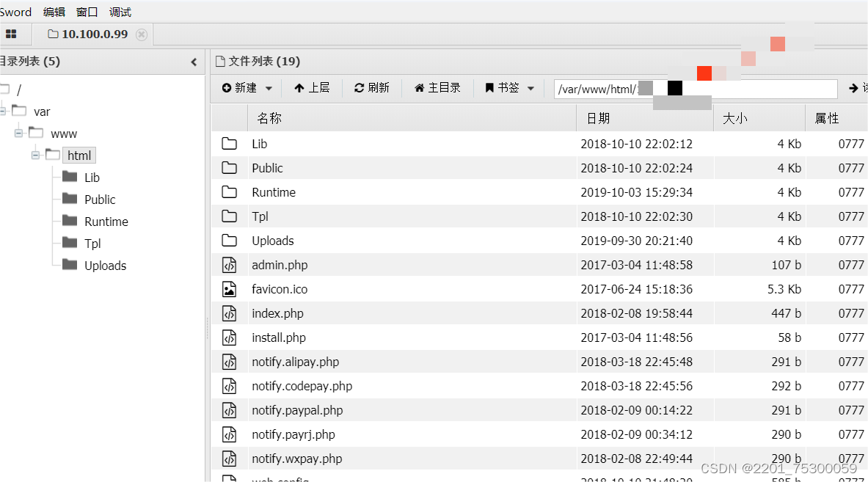Sort files by 日期 column header
Viewport: 868px width, 482px height.
tap(645, 118)
